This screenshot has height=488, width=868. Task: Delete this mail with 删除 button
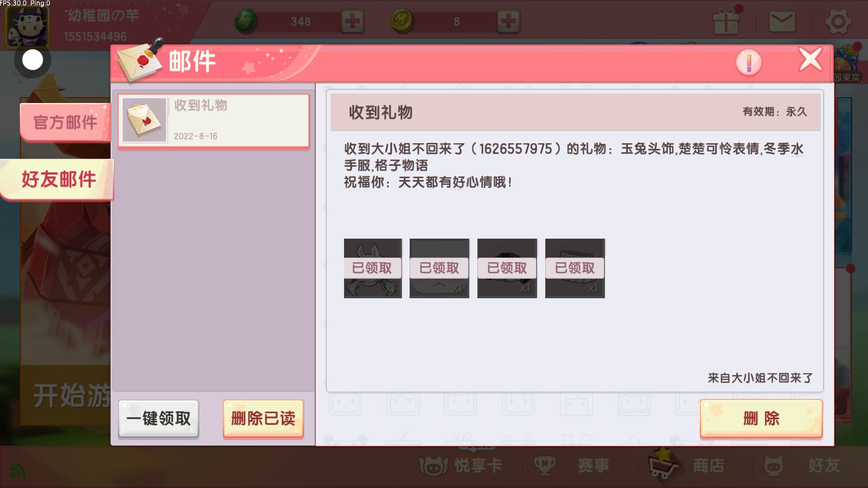pos(761,418)
